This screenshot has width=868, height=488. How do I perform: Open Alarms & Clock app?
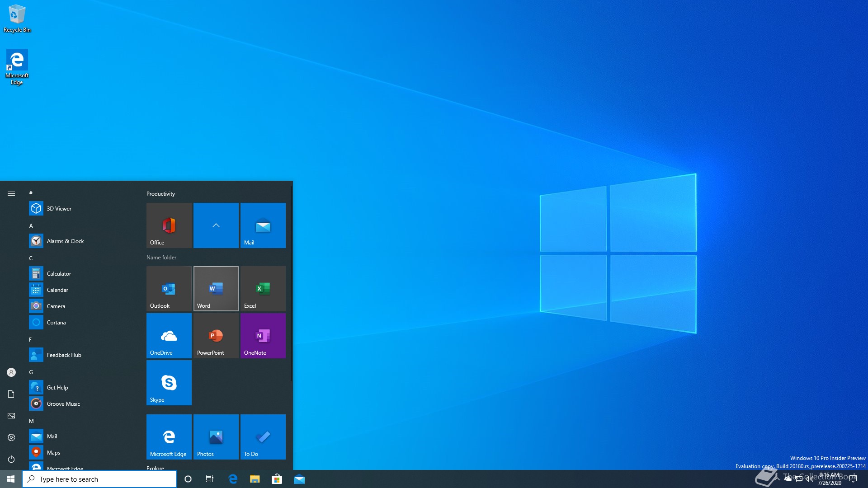coord(81,241)
